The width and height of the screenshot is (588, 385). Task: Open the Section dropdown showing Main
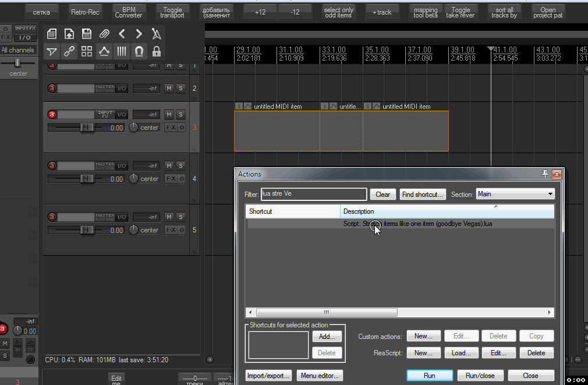tap(515, 194)
